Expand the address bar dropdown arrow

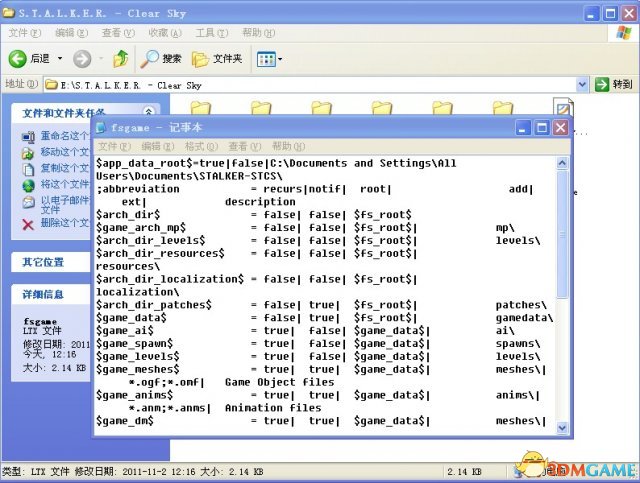click(x=582, y=85)
